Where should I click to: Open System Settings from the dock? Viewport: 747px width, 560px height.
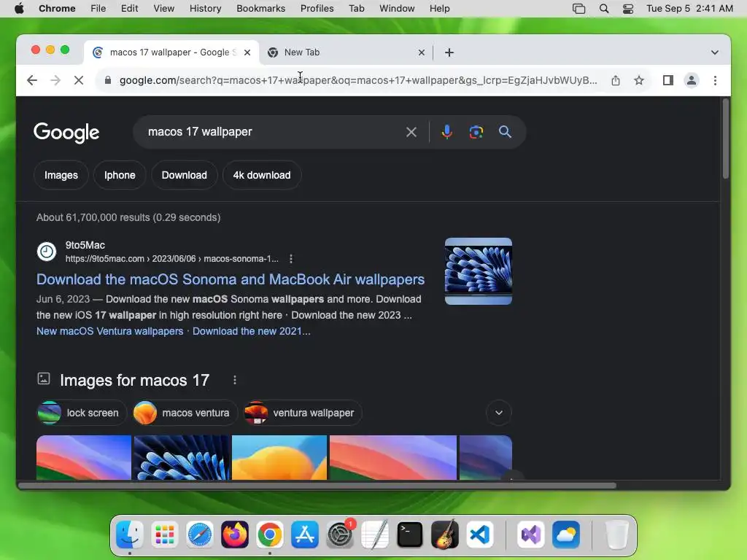tap(340, 534)
